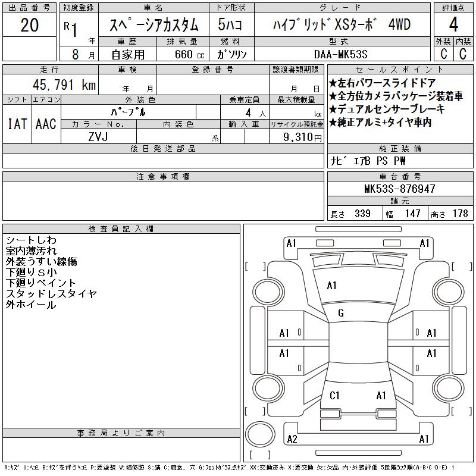Select the color code ZVJ
The width and height of the screenshot is (476, 476).
point(98,136)
